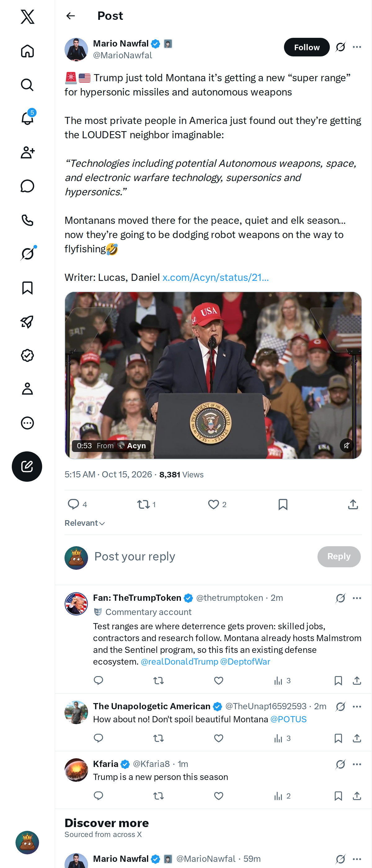Expand the Relevant replies sort dropdown
The image size is (372, 868).
click(85, 523)
